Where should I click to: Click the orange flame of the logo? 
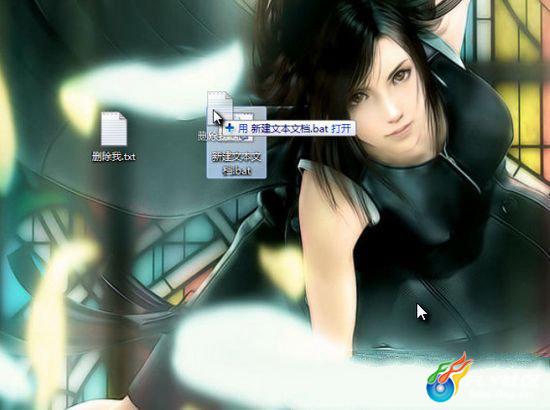click(x=460, y=368)
